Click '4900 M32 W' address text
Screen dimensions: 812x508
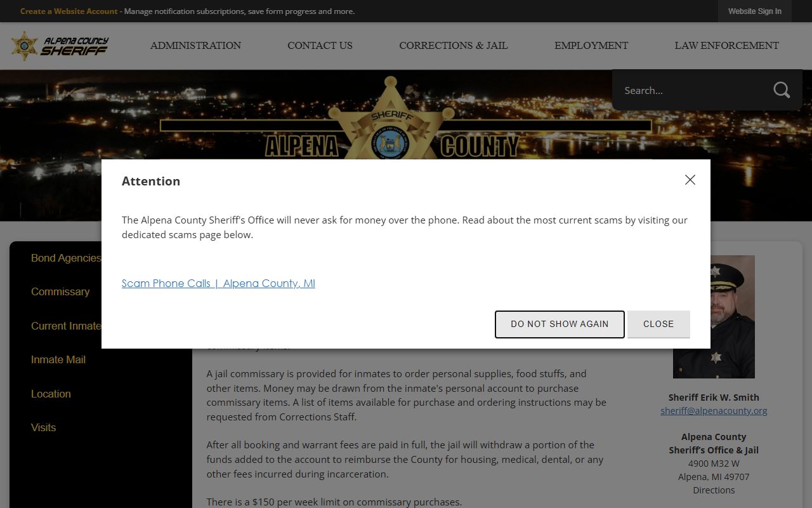(714, 464)
